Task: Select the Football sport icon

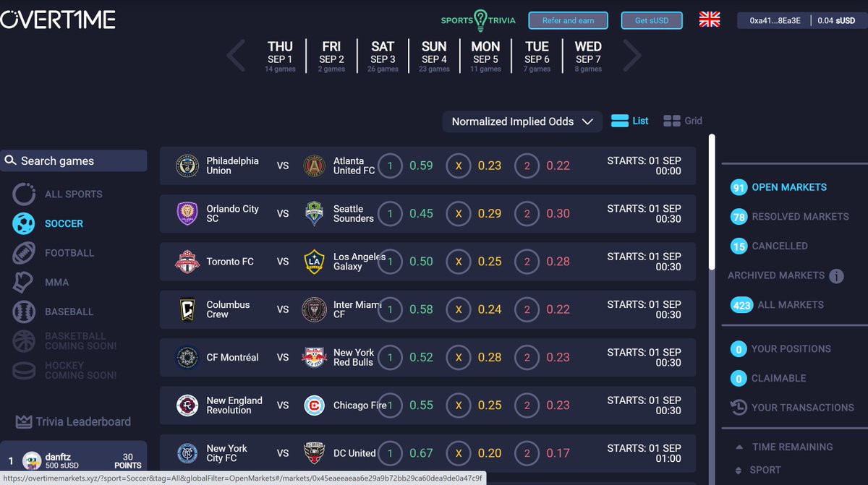Action: tap(24, 253)
